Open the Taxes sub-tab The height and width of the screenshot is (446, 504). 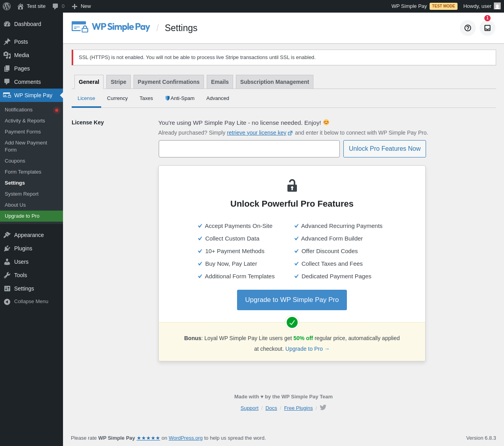[146, 98]
